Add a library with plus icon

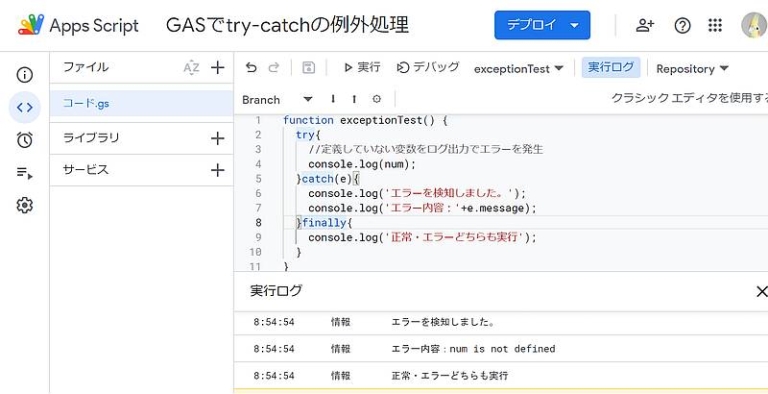click(x=217, y=139)
